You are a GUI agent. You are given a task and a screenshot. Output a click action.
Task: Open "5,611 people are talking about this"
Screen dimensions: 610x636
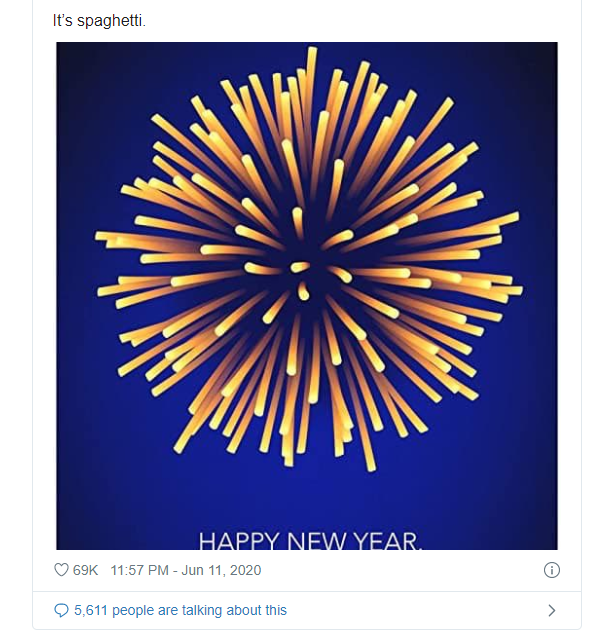pos(179,610)
